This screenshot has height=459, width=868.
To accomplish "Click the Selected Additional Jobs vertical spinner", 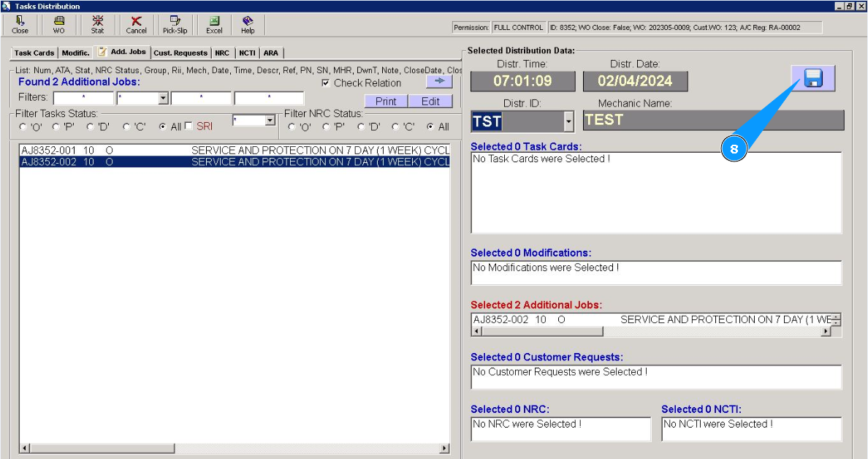I will pos(836,319).
